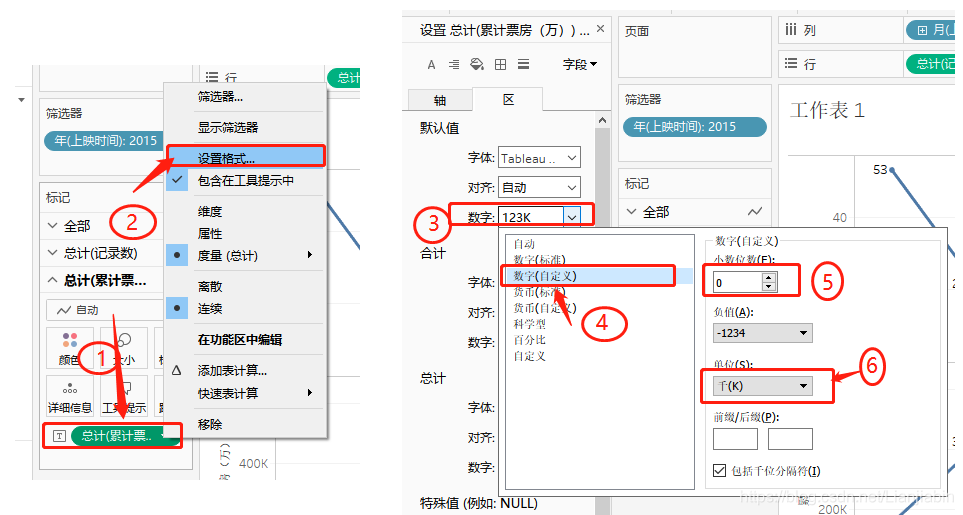Increase decimal places with up stepper
The height and width of the screenshot is (515, 963).
point(769,277)
